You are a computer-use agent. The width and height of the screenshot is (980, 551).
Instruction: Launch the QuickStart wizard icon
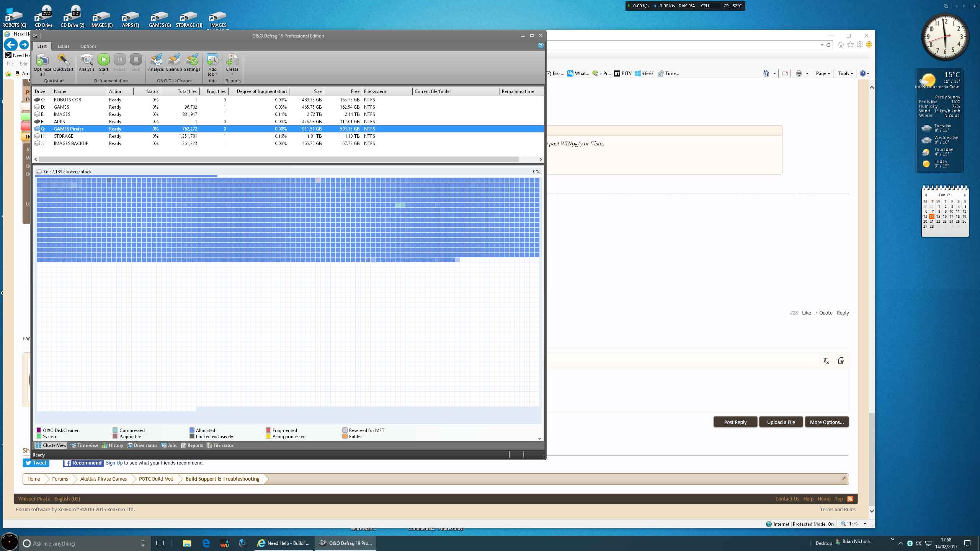[x=63, y=60]
